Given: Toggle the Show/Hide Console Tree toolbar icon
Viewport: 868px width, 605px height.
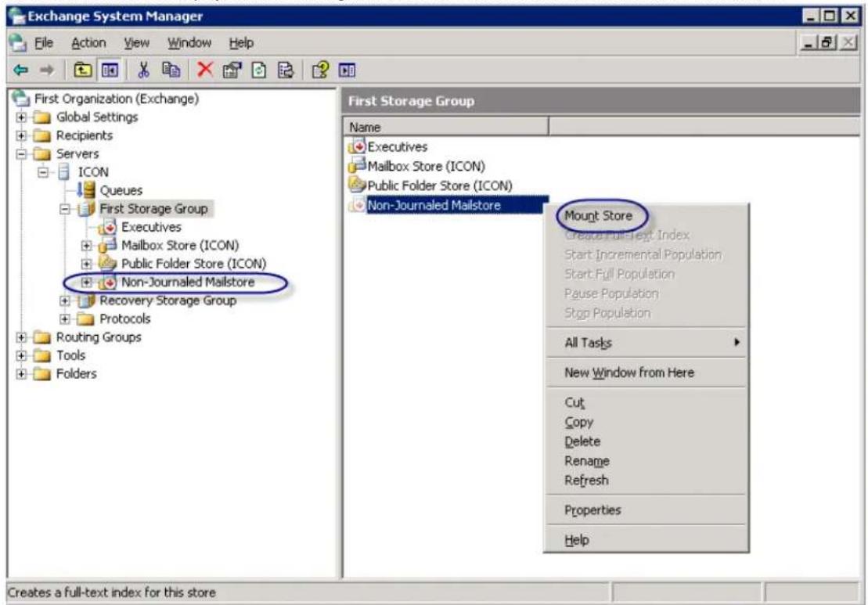Looking at the screenshot, I should (110, 70).
